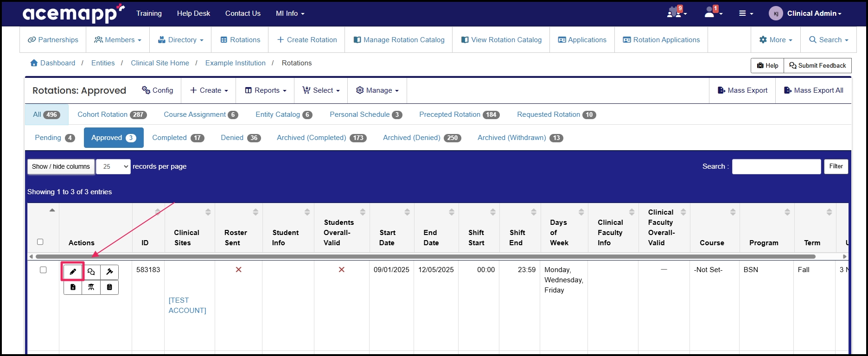The image size is (868, 356).
Task: Click the gavel icon in the Actions column
Action: pos(109,272)
